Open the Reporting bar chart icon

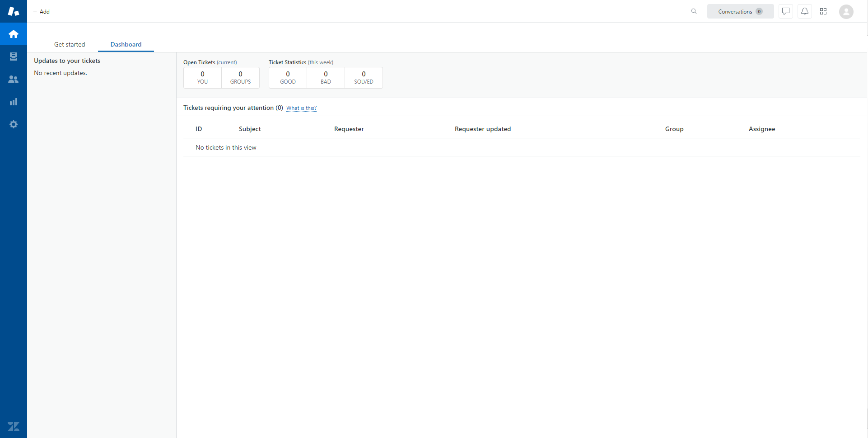(14, 102)
